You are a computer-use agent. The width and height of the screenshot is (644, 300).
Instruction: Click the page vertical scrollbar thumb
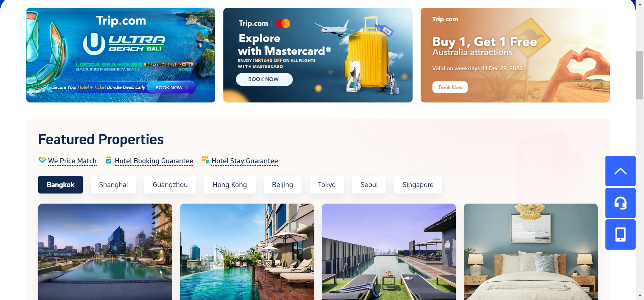coord(640,75)
